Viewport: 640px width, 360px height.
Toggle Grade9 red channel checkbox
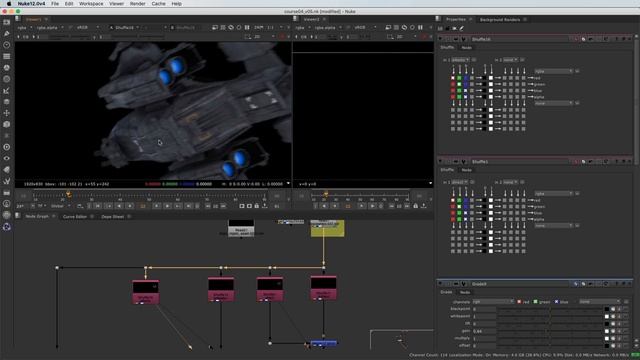tap(519, 302)
